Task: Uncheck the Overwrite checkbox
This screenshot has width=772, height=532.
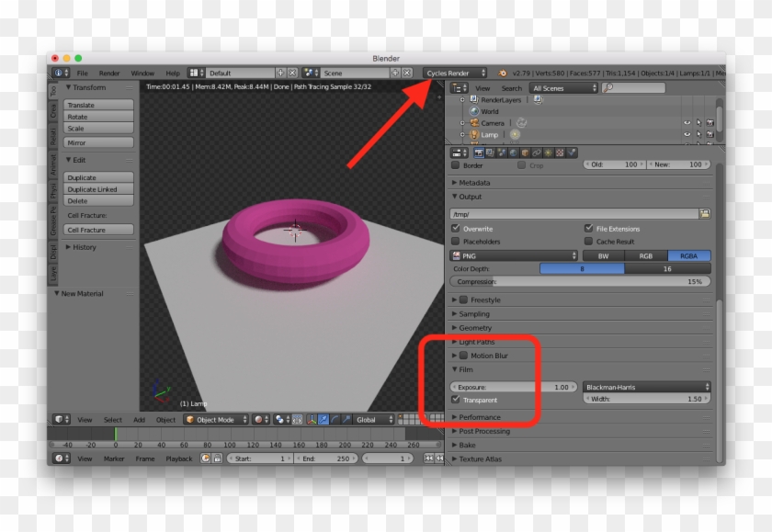Action: point(457,229)
